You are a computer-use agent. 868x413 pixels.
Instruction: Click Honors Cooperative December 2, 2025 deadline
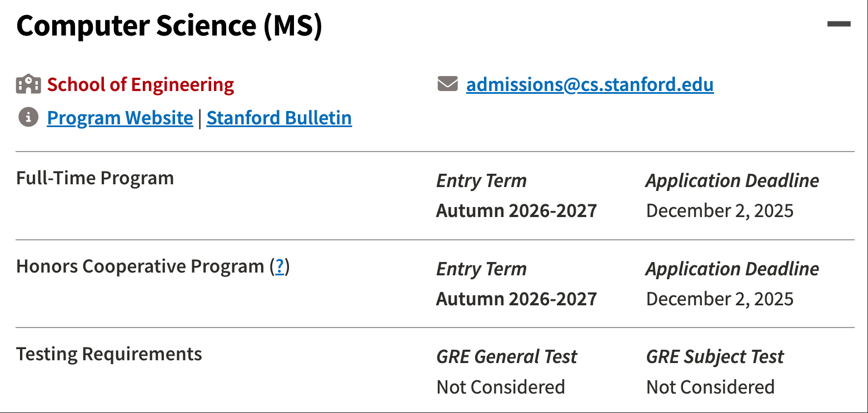[x=720, y=299]
